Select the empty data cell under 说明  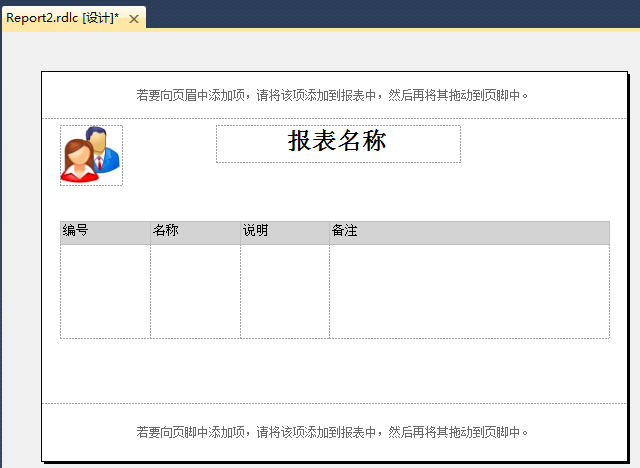pyautogui.click(x=285, y=292)
